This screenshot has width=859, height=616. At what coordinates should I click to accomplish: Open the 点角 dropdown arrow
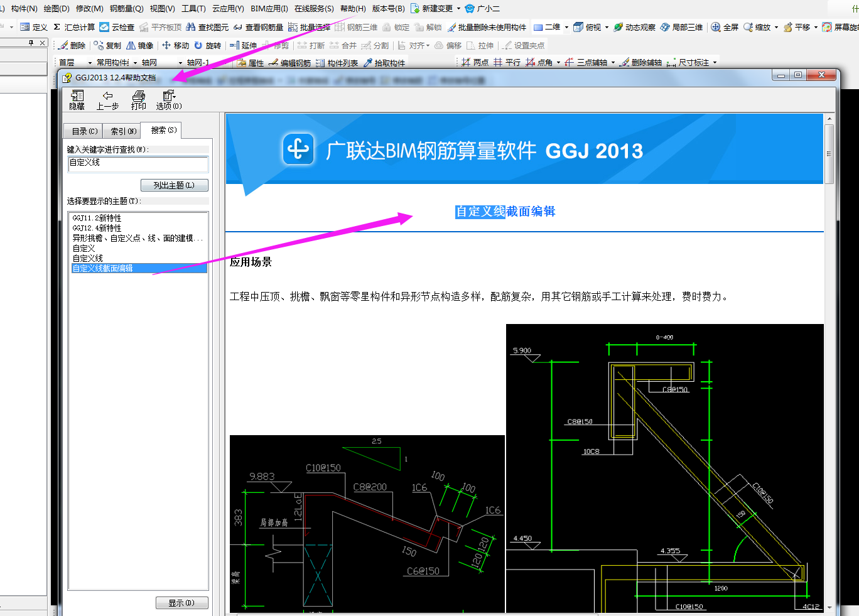click(558, 62)
